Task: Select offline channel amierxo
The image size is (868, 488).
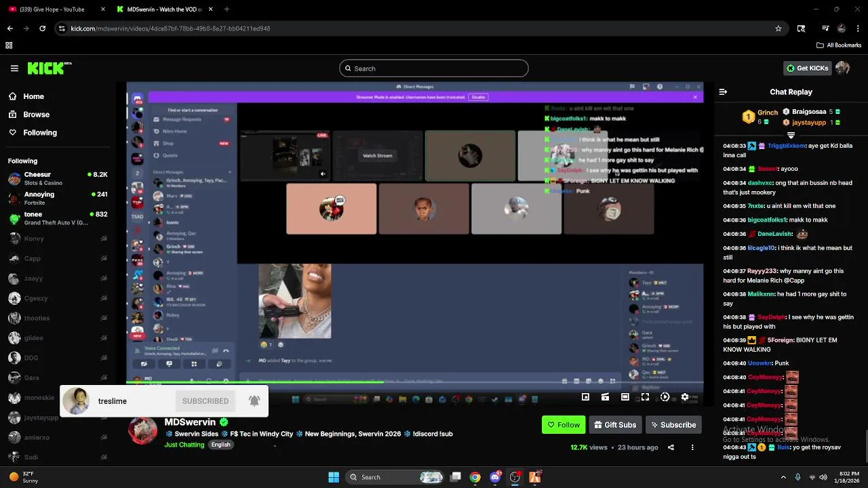Action: 58,438
